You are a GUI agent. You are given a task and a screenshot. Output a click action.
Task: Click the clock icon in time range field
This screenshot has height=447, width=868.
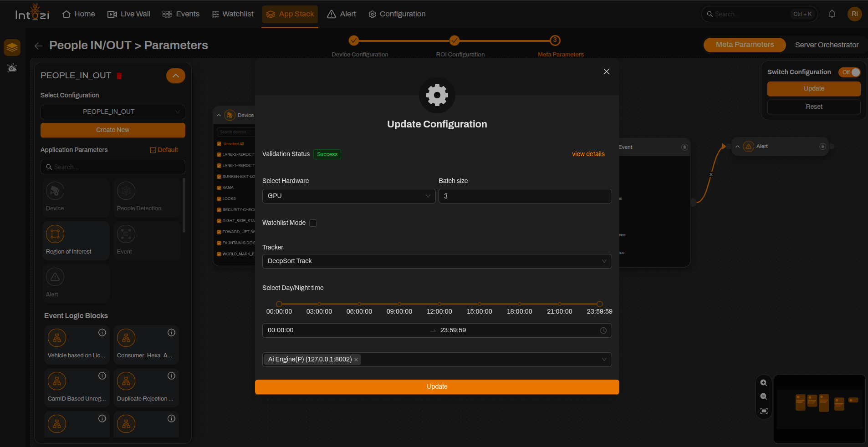[603, 330]
